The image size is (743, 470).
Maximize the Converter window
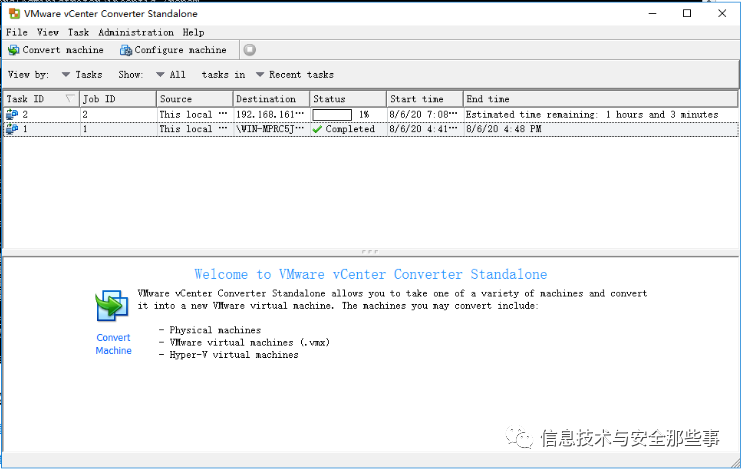[687, 13]
